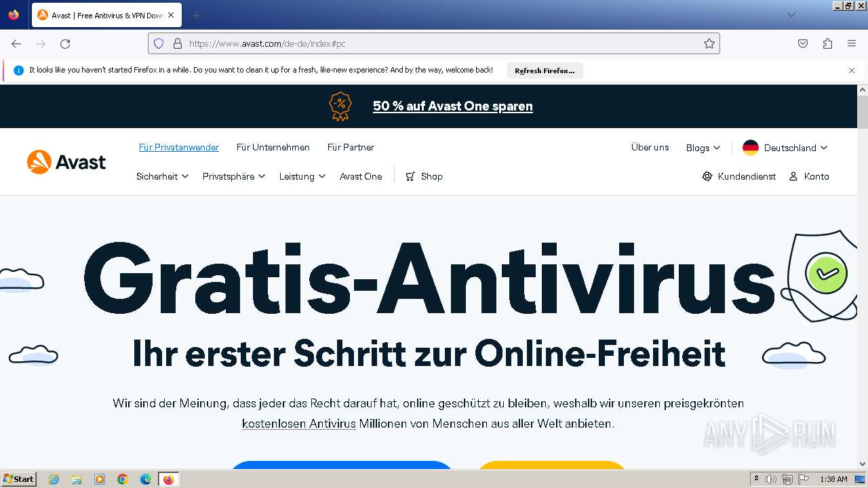Open Action Center flag icon
Viewport: 868px width, 488px height.
click(804, 479)
